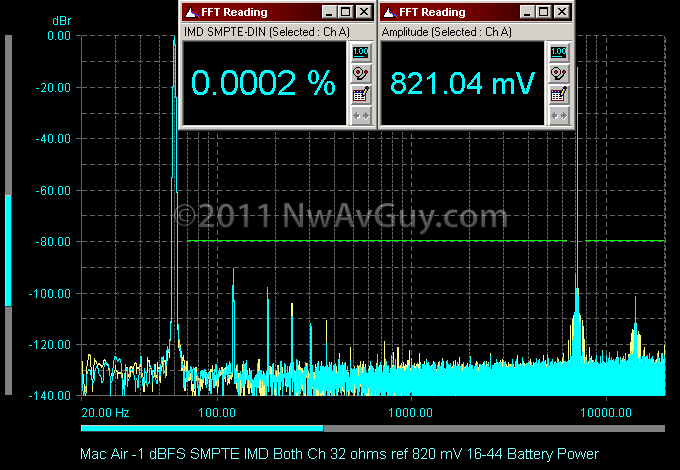680x470 pixels.
Task: Click the -140.00 level axis label
Action: click(x=50, y=395)
